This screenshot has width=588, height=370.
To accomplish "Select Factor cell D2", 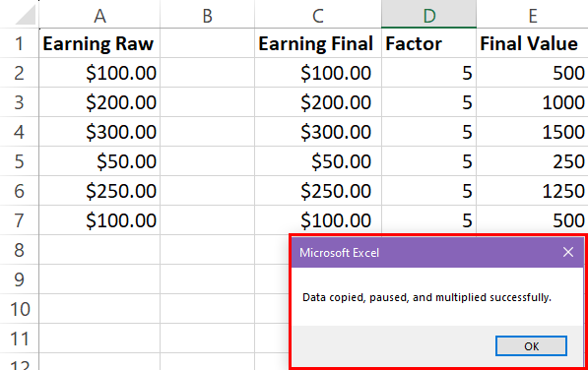I will click(x=429, y=73).
